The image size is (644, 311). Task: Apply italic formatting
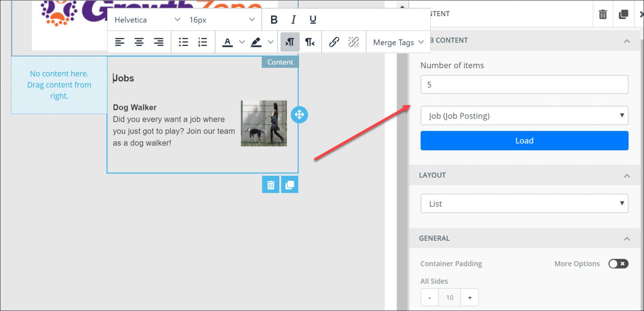[293, 20]
